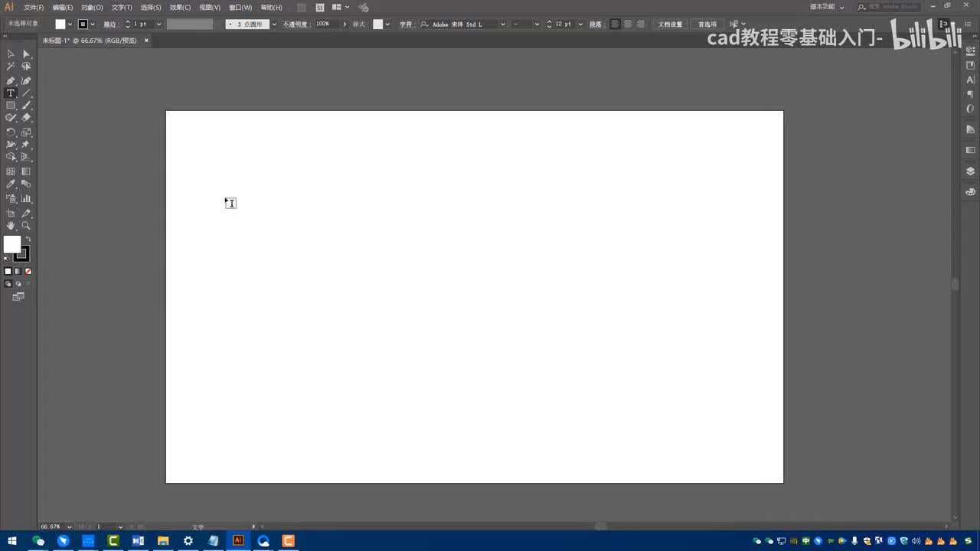Select the Column Graph tool
The height and width of the screenshot is (551, 980).
[26, 199]
